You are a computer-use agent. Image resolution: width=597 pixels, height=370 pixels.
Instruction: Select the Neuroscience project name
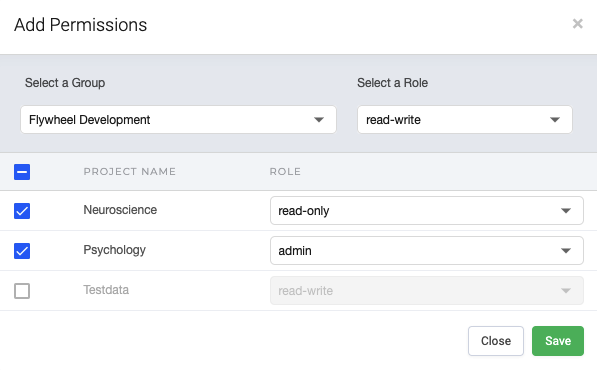pyautogui.click(x=120, y=210)
